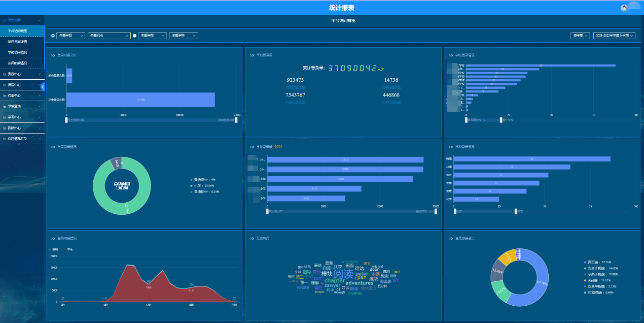644x323 pixels.
Task: Open 学校访问情况 in the sidebar
Action: tap(18, 52)
